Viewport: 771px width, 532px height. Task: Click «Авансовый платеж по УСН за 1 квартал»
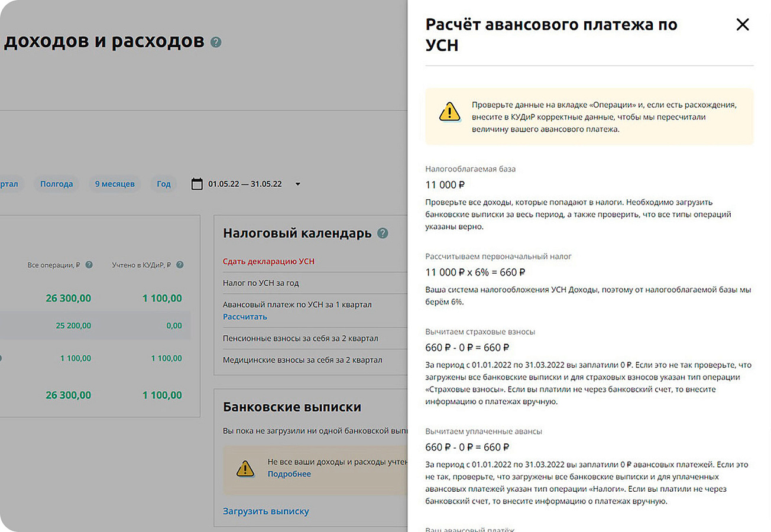click(297, 305)
